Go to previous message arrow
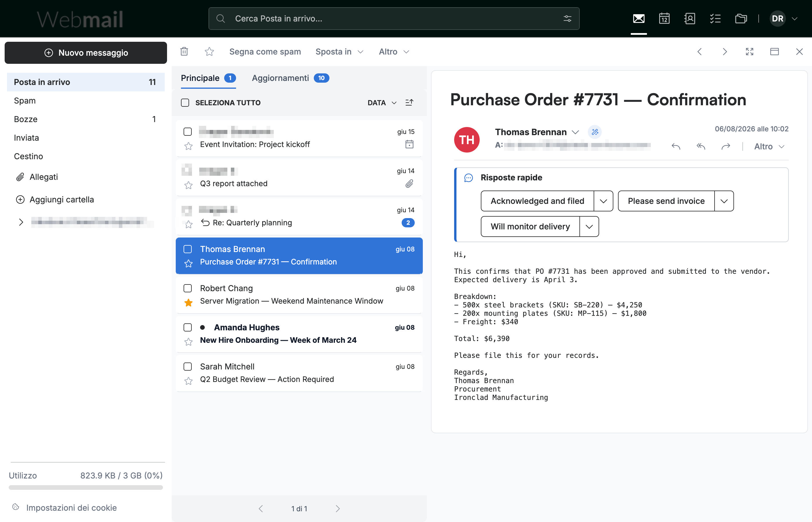 point(699,52)
